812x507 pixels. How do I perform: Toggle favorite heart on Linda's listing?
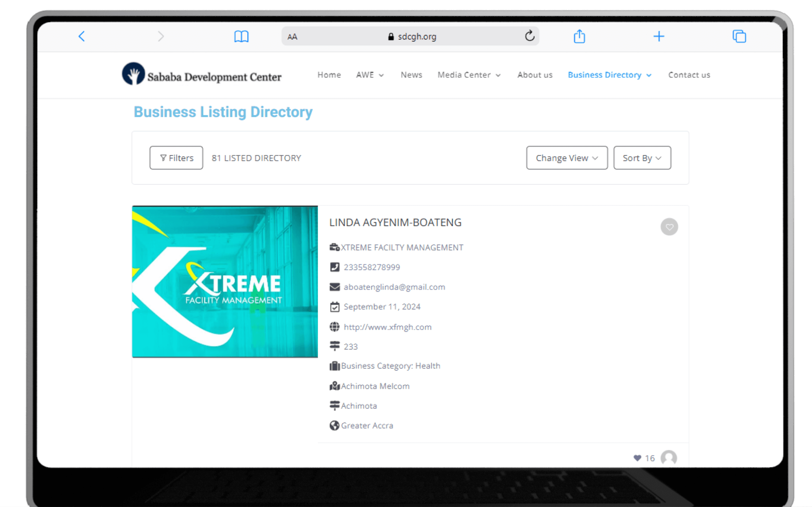pos(669,227)
